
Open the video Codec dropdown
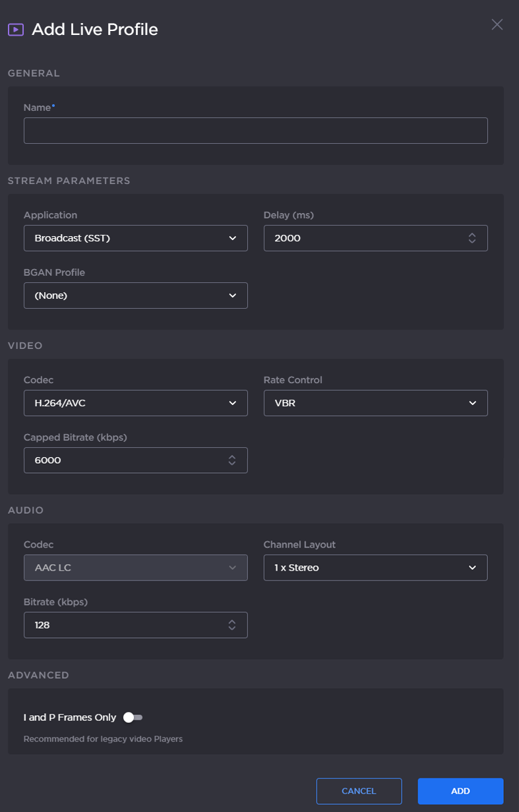(135, 403)
